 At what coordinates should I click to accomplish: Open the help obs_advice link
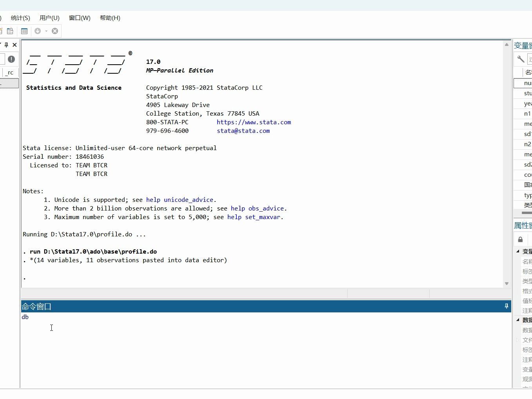(x=257, y=209)
